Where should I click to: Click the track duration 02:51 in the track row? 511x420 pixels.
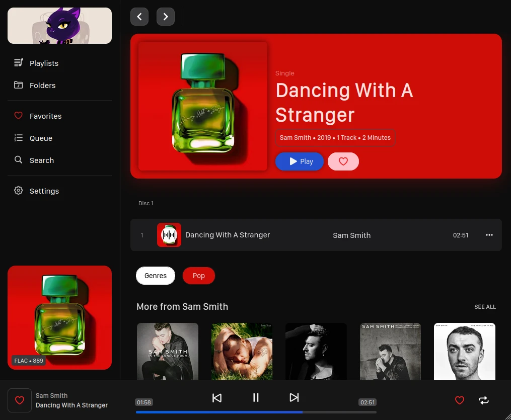coord(461,235)
